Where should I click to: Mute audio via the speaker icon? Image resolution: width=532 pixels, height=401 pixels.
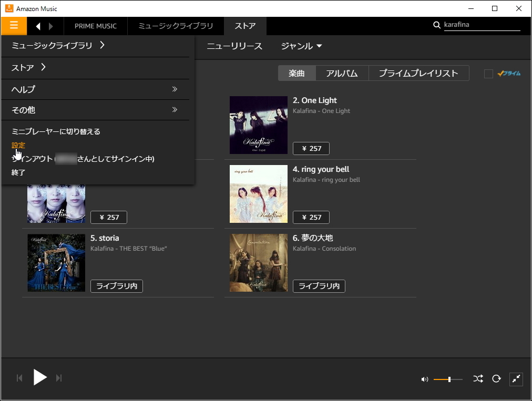click(x=424, y=379)
